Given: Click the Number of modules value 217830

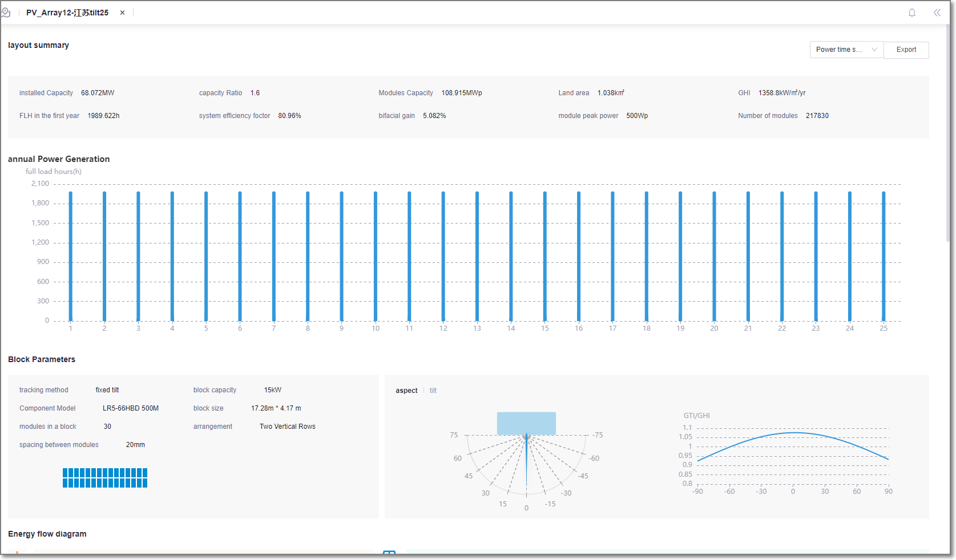Looking at the screenshot, I should 817,116.
